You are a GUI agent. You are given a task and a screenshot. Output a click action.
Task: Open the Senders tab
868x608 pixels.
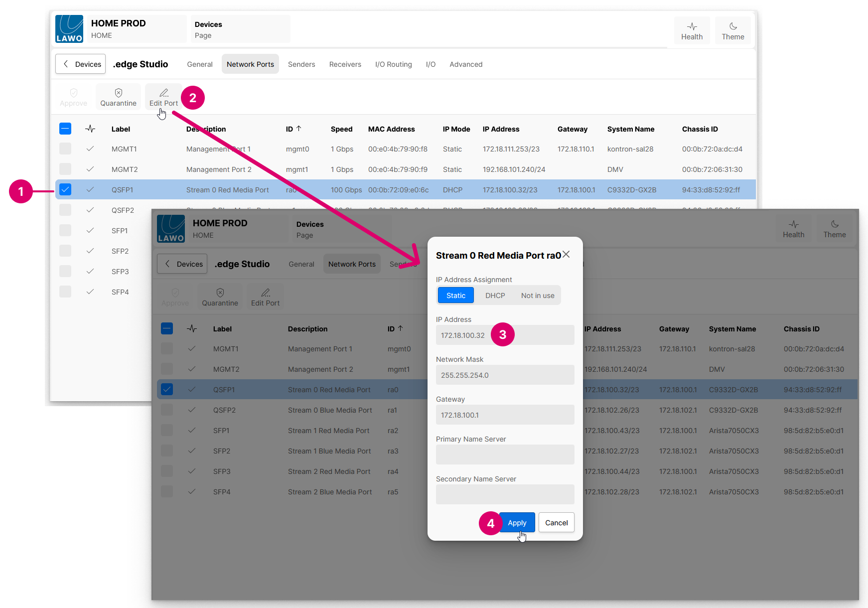301,64
